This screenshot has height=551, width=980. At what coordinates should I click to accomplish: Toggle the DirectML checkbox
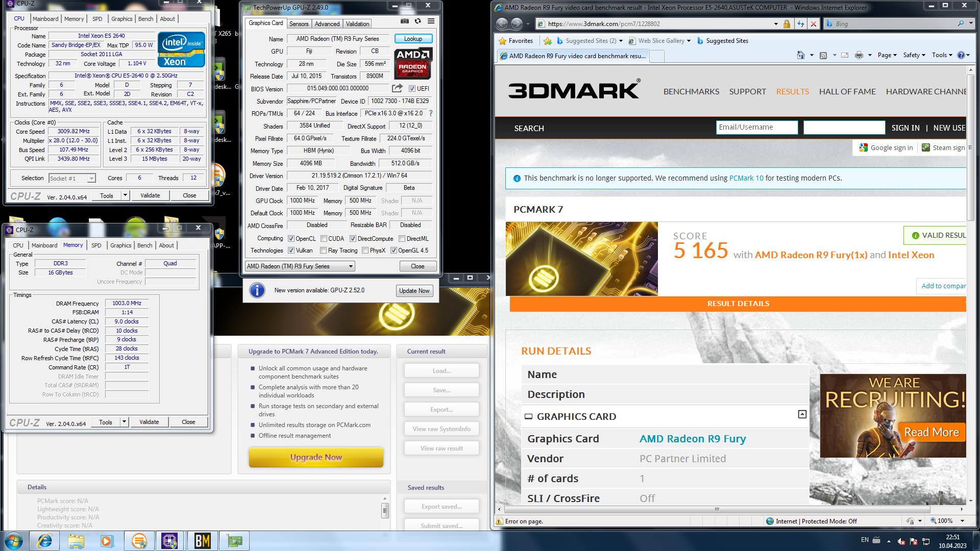pos(402,239)
